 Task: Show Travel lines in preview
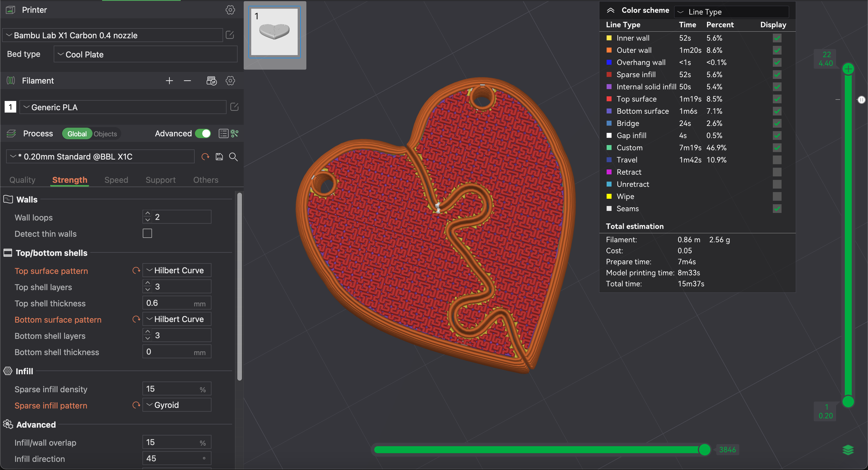pyautogui.click(x=777, y=160)
